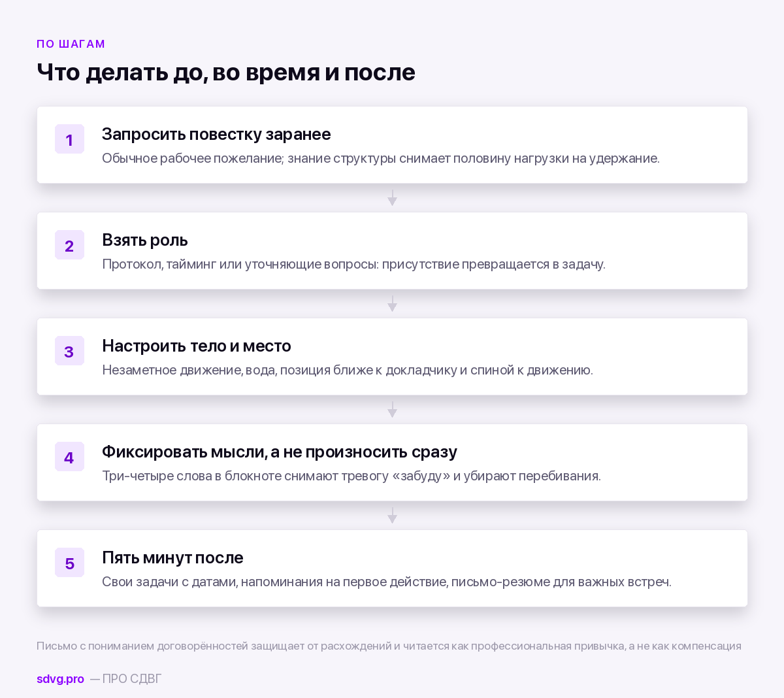Open the sdvg.pro link in footer
Image resolution: width=784 pixels, height=698 pixels.
[x=60, y=679]
